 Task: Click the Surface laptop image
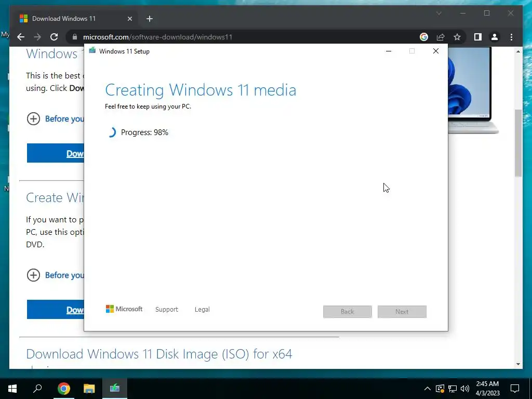click(x=472, y=90)
